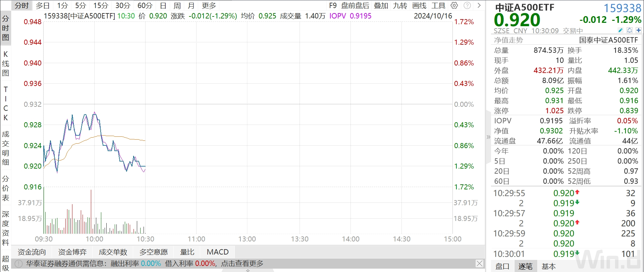Screen dimensions: 644x272
Task: Click 国泰中证A500ETF fund name
Action: pos(609,40)
